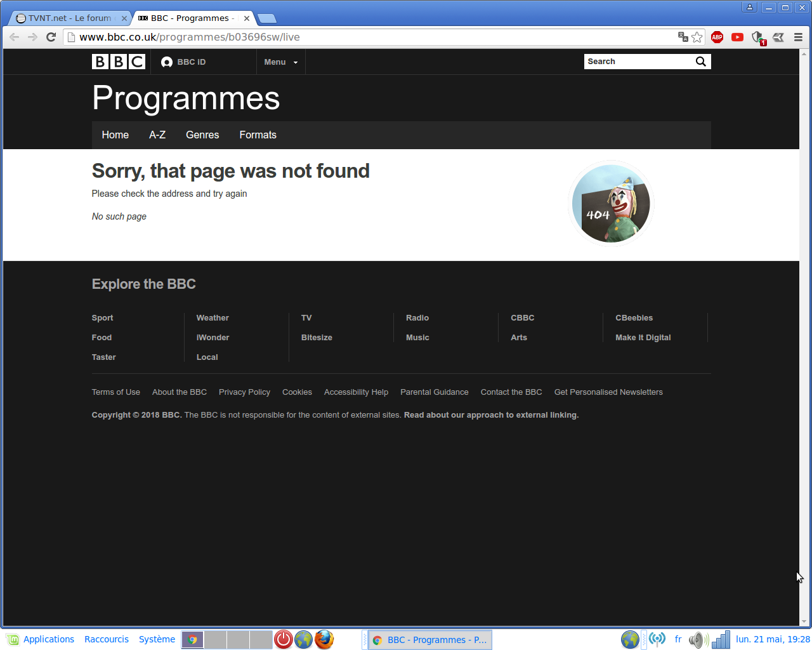This screenshot has height=650, width=812.
Task: Open the Genres section
Action: coord(202,135)
